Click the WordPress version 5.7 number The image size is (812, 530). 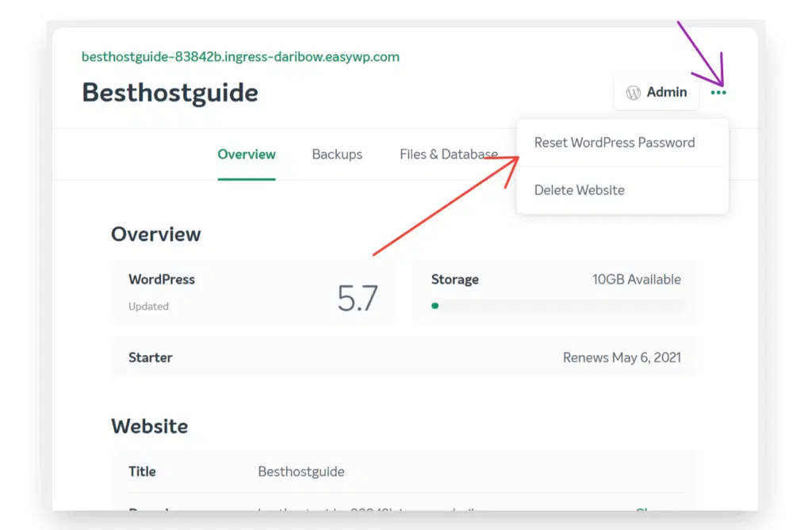(358, 299)
